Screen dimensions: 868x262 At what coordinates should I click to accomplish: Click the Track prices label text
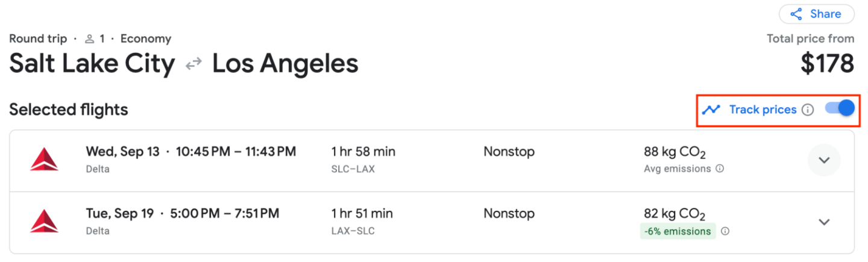pyautogui.click(x=763, y=110)
